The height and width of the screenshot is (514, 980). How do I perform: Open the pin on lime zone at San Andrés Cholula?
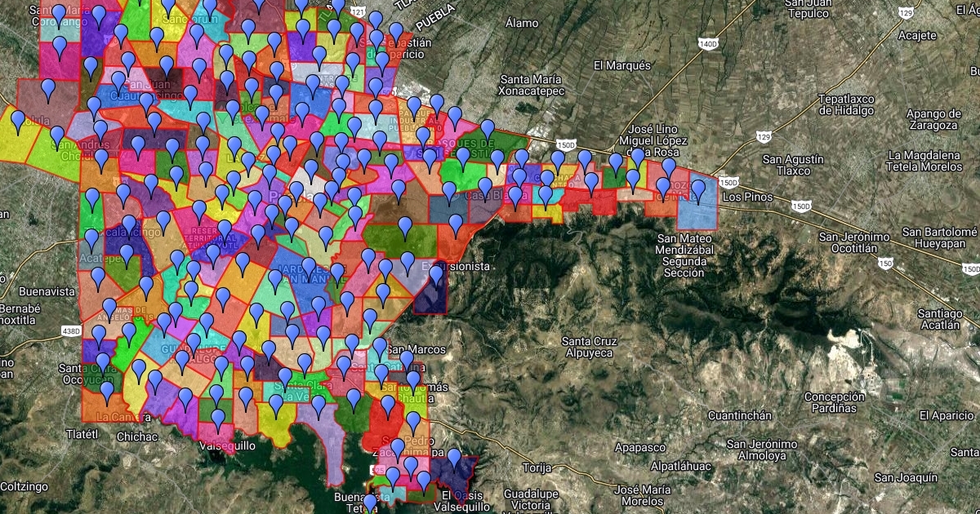[57, 138]
